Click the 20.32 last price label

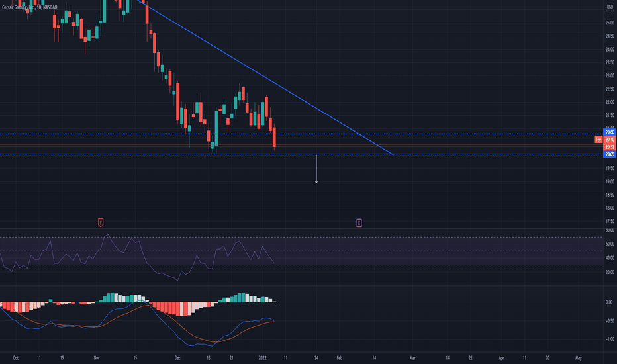tap(610, 147)
